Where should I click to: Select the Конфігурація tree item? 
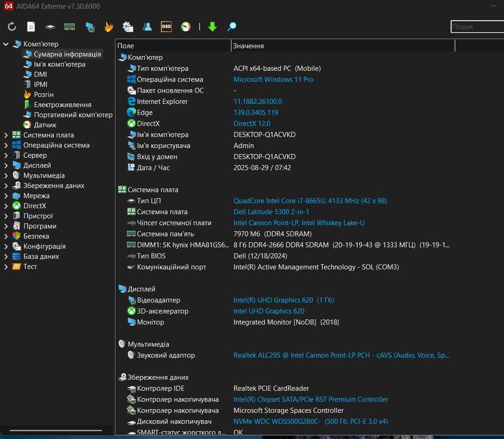tap(44, 246)
